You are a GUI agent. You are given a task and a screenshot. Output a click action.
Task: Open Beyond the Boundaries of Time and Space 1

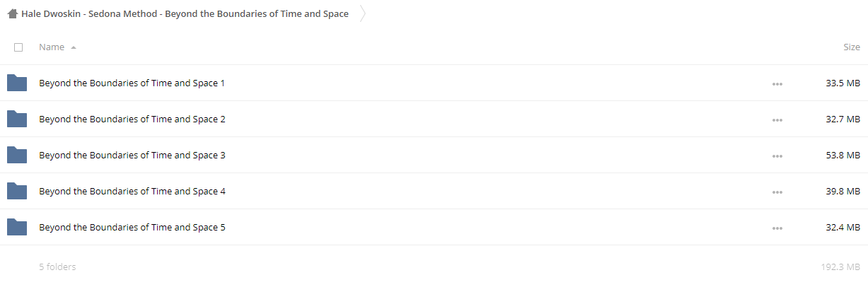coord(132,83)
